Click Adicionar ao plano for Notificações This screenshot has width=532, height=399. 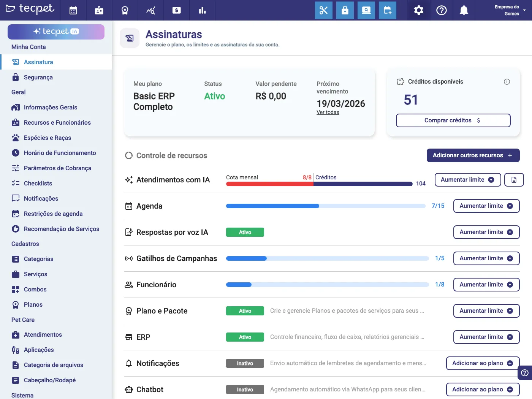click(x=483, y=363)
